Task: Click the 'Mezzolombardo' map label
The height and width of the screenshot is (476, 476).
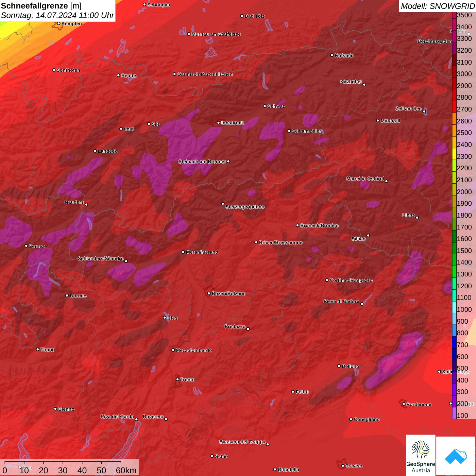Action: [x=194, y=350]
